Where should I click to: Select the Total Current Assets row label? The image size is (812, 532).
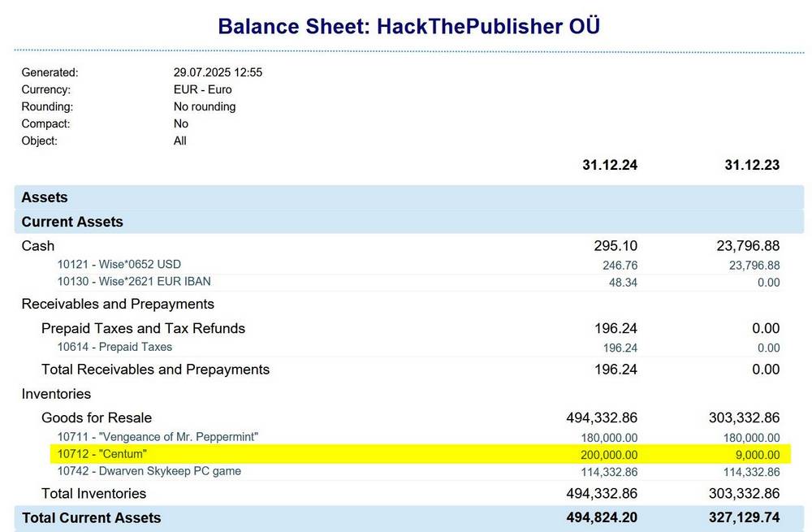tap(91, 517)
